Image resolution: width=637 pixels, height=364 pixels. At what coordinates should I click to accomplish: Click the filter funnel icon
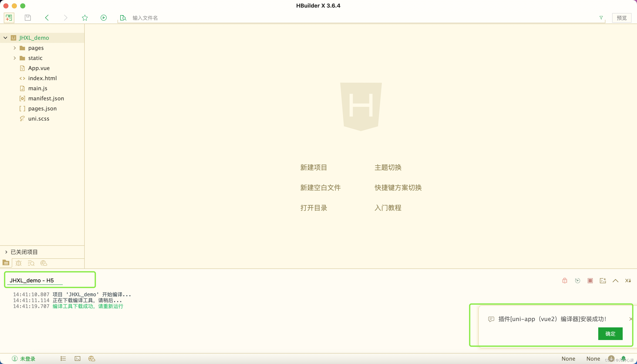pos(601,18)
